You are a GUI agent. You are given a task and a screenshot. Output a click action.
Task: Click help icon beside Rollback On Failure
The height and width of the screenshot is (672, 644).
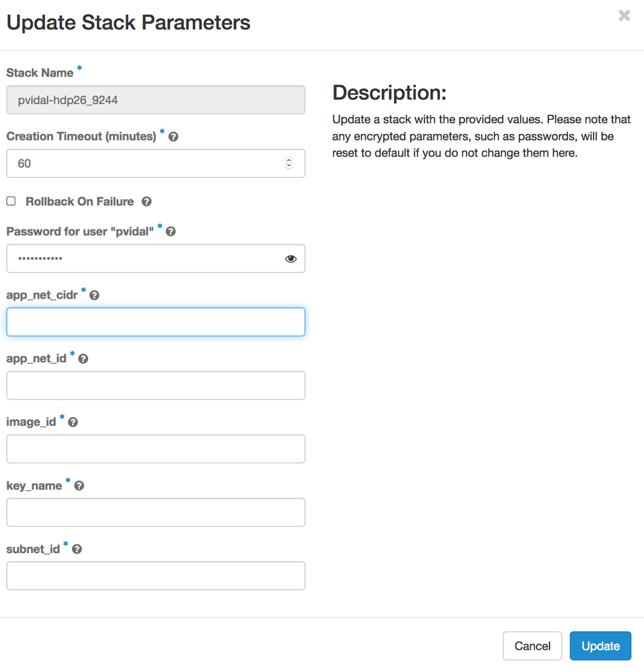(x=147, y=202)
